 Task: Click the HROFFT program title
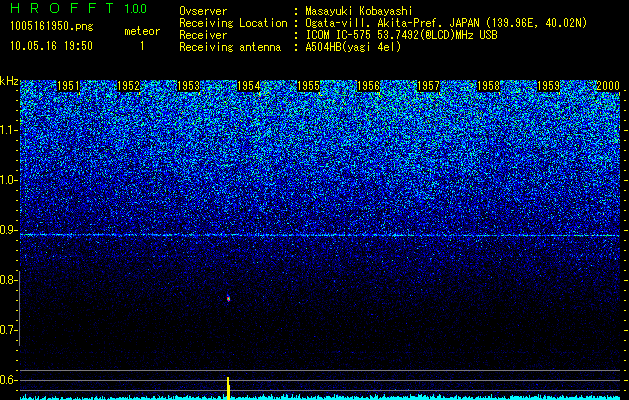tap(62, 8)
